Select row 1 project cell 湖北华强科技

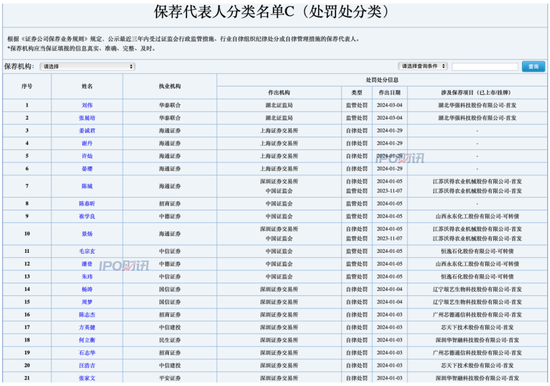coord(477,105)
